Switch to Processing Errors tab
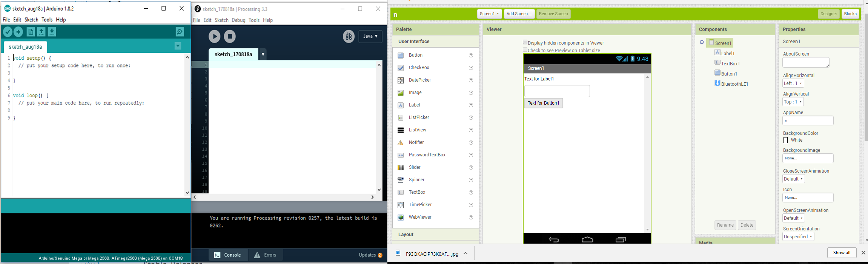 (x=265, y=255)
